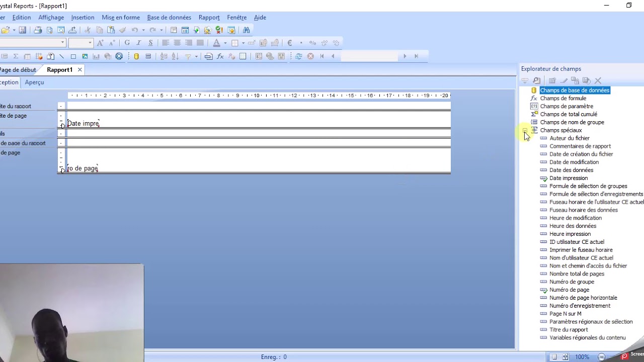Open print preview icon in toolbar

(49, 30)
